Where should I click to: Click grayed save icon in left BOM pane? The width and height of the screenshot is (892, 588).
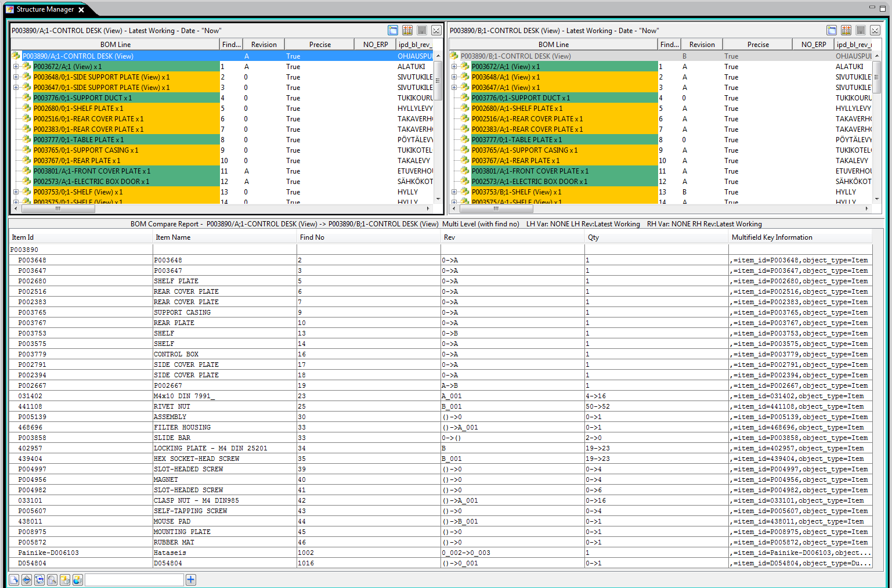pyautogui.click(x=422, y=30)
